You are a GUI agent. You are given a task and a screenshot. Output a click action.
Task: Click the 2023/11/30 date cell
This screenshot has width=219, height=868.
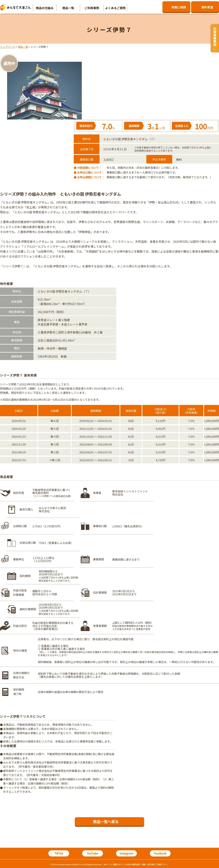coord(18,444)
